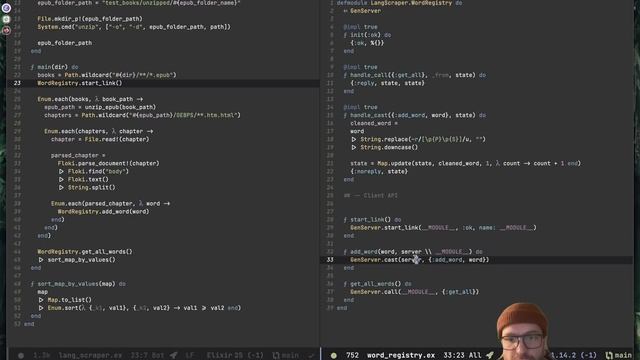Click '1.3k' size indicator in left modeline

[42, 356]
